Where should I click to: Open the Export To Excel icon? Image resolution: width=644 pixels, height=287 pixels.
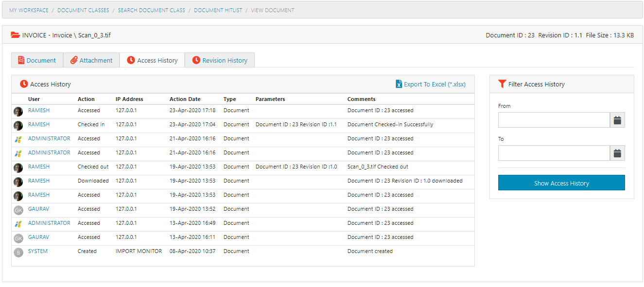click(x=399, y=84)
